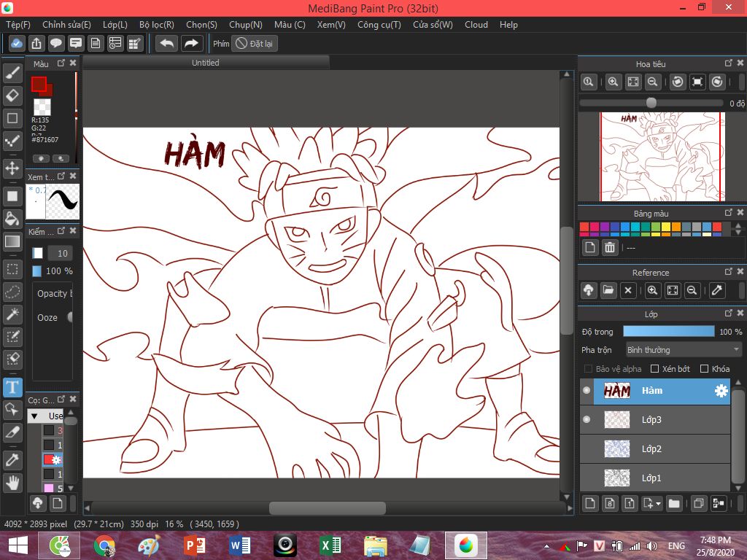Select the Eyedropper tool
Viewport: 747px width, 560px height.
(12, 460)
